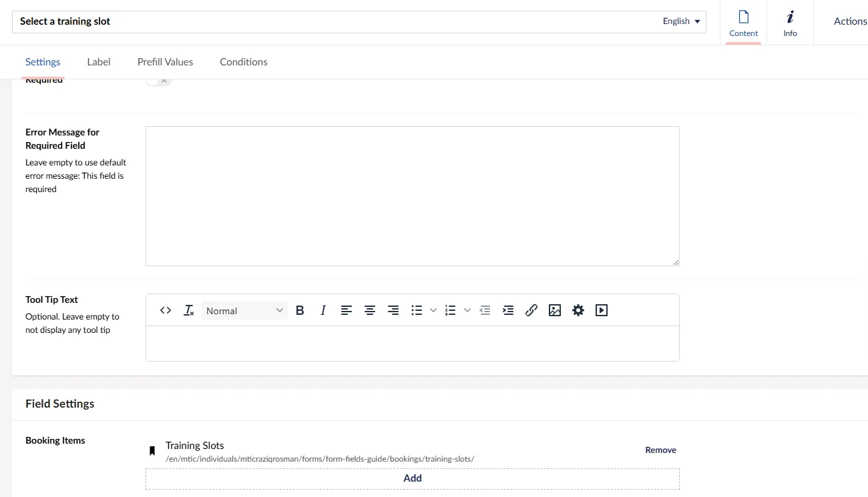This screenshot has height=497, width=868.
Task: Increase indent in the Tool Tip editor
Action: click(x=507, y=310)
